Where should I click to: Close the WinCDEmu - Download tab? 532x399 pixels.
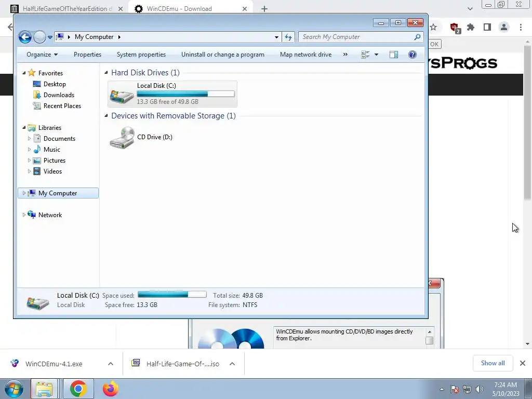(245, 9)
